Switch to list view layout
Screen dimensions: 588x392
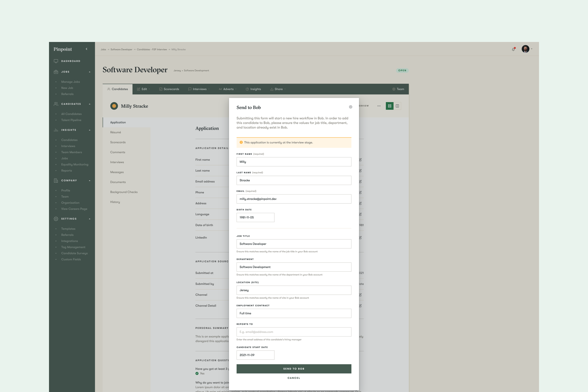coord(389,106)
